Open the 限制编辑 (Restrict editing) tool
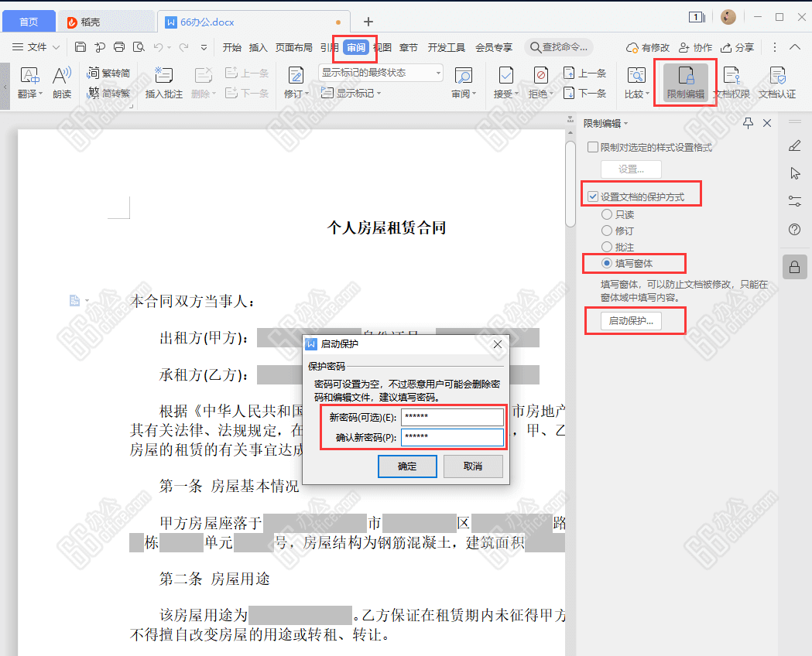The width and height of the screenshot is (812, 656). [685, 82]
